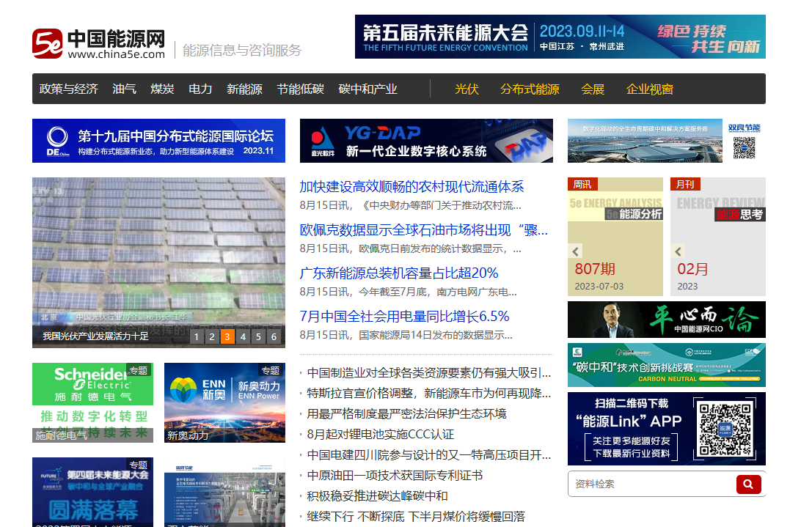
Task: Click the solar panel carousel photo
Action: 158,252
